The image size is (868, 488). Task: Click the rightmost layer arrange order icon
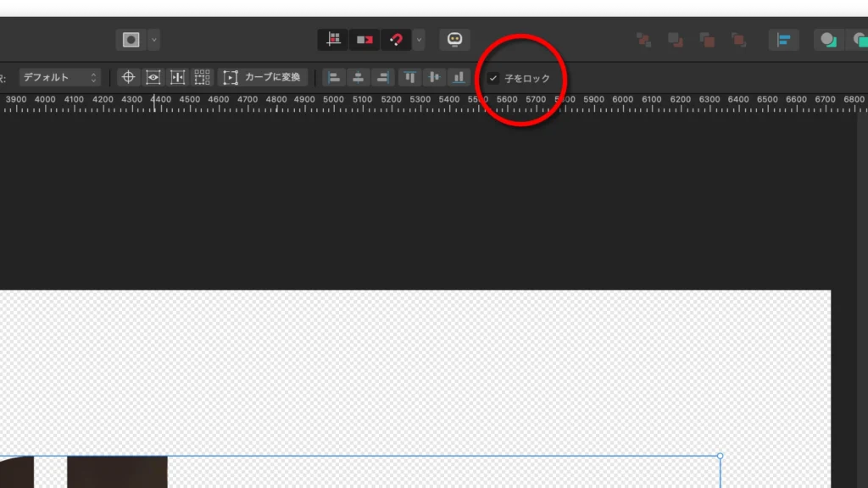[738, 40]
